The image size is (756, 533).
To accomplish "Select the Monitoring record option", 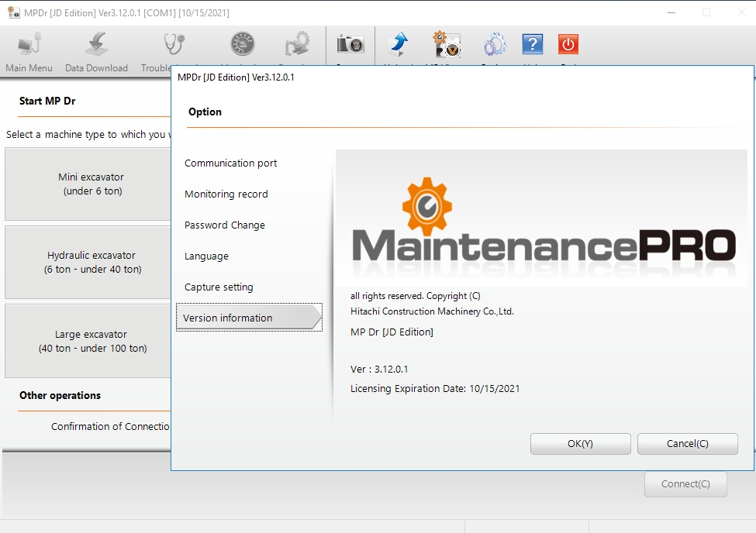I will [x=226, y=194].
